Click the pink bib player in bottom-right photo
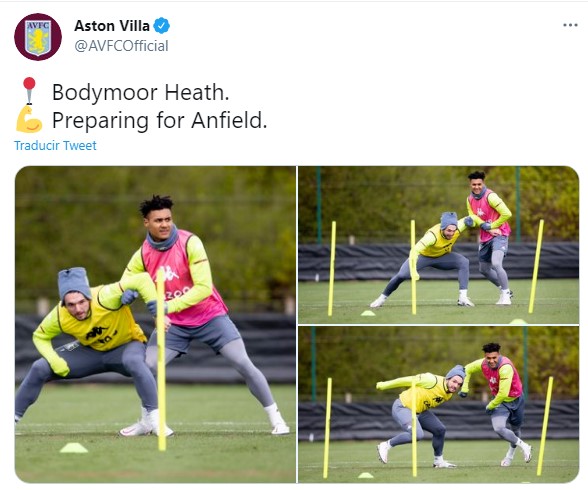This screenshot has width=588, height=490. point(499,401)
